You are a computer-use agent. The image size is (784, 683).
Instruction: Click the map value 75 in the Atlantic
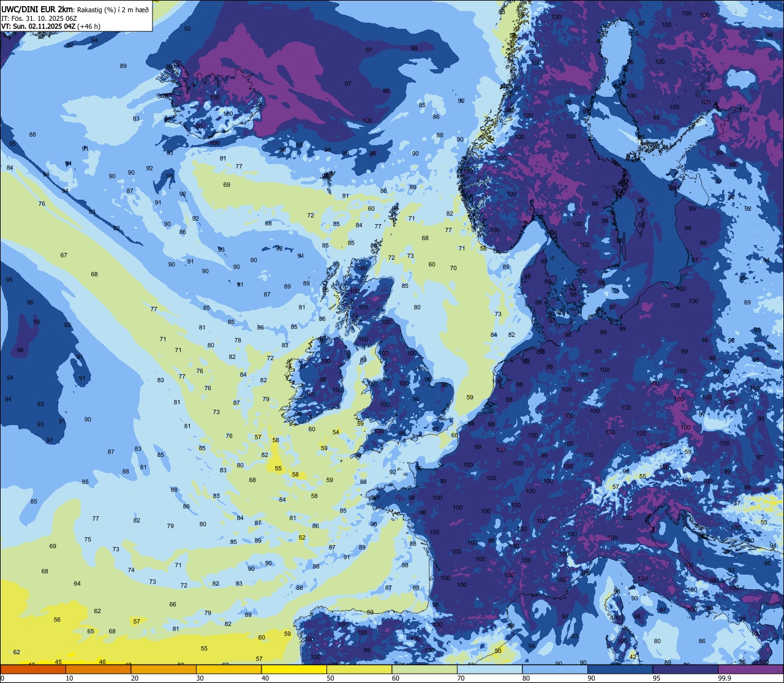(88, 539)
